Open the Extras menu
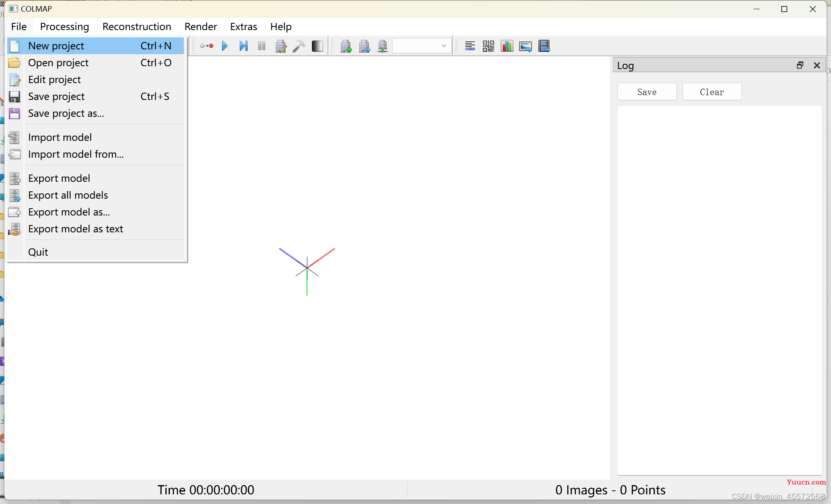This screenshot has width=831, height=504. 243,26
